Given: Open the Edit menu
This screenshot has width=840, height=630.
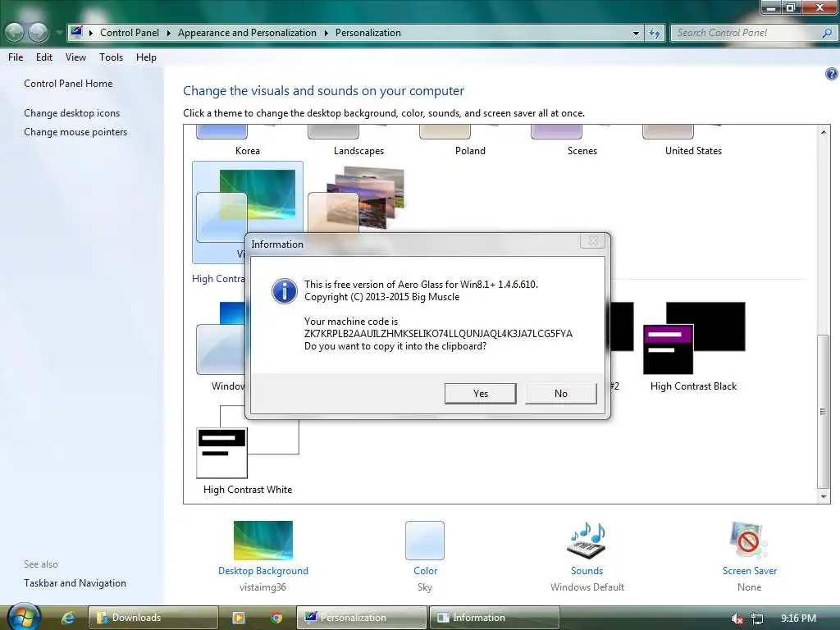Looking at the screenshot, I should (x=44, y=57).
